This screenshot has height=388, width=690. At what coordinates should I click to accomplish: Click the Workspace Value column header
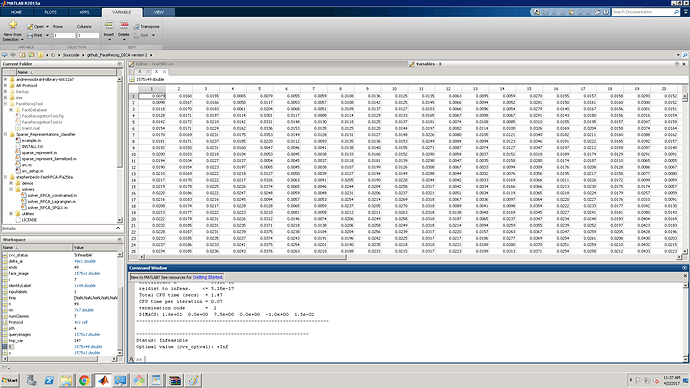pyautogui.click(x=95, y=247)
